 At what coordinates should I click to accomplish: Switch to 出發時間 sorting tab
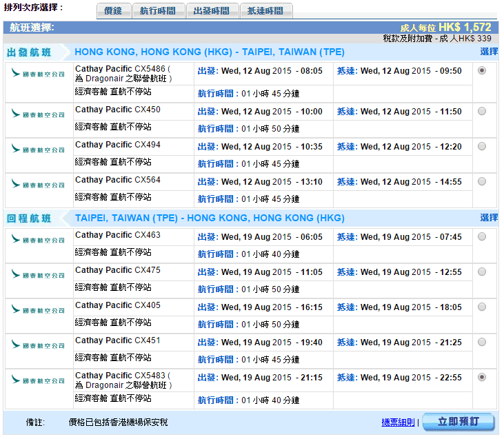212,11
